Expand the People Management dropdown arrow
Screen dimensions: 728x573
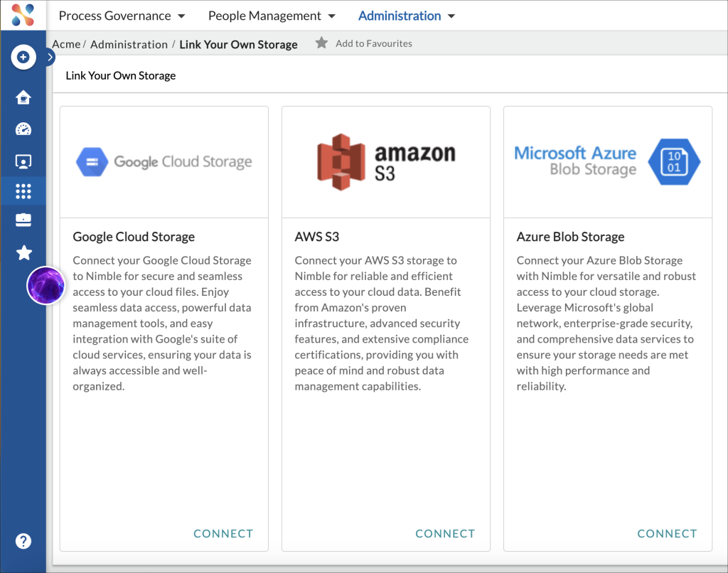pyautogui.click(x=331, y=16)
